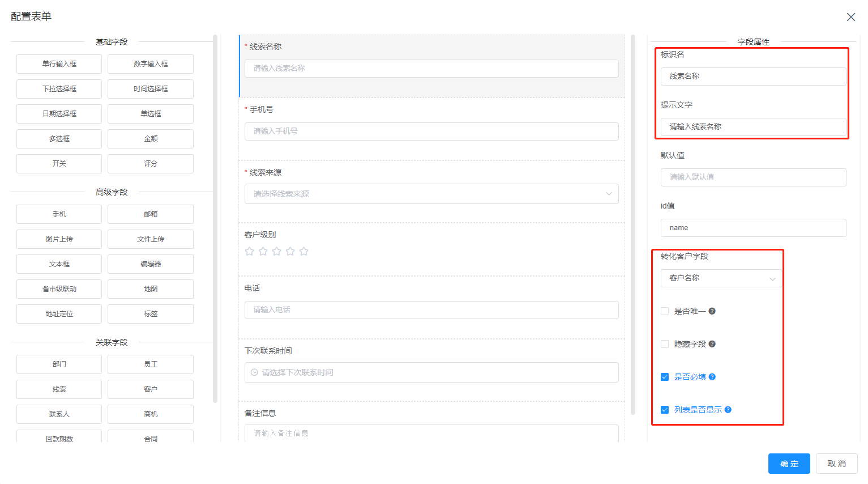
Task: Click the help icon beside 列表是否显示
Action: coord(728,410)
